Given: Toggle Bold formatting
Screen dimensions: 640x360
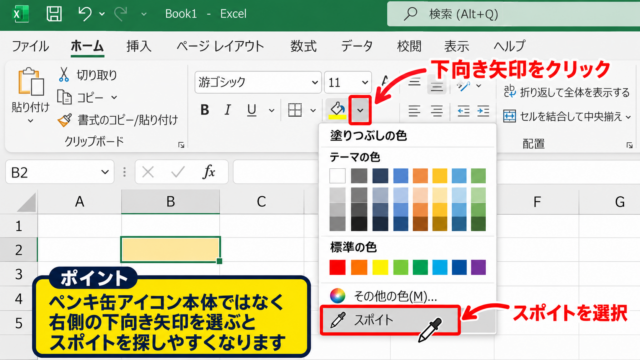Looking at the screenshot, I should (205, 110).
